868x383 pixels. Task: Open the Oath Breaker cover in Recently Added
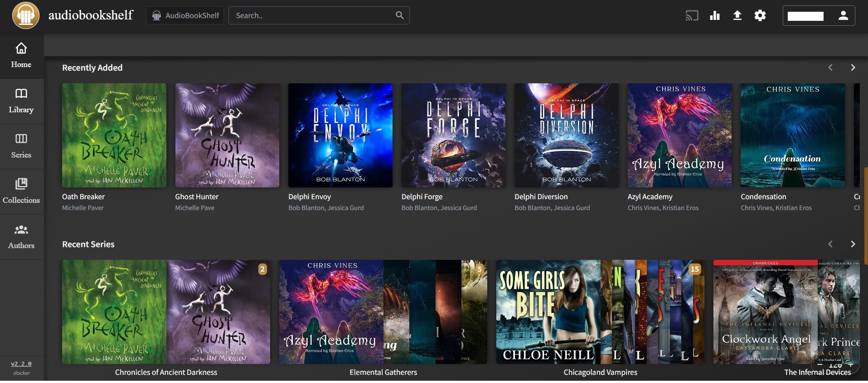point(114,135)
